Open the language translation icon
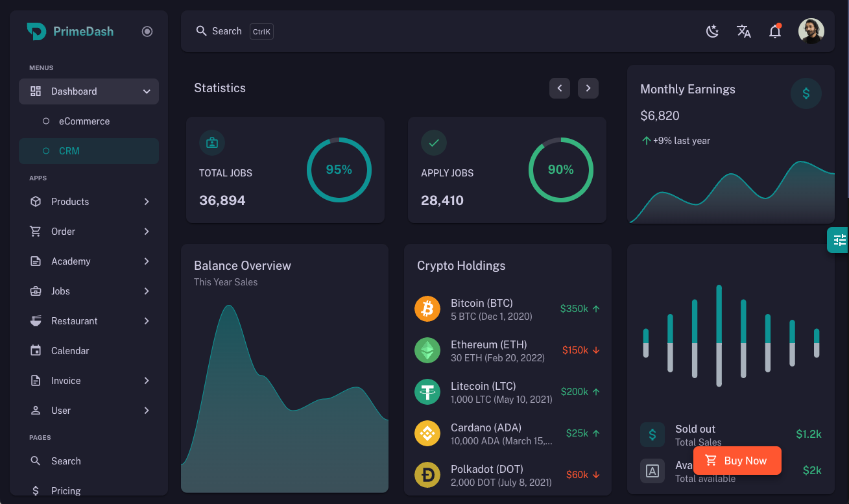Image resolution: width=849 pixels, height=504 pixels. [743, 31]
